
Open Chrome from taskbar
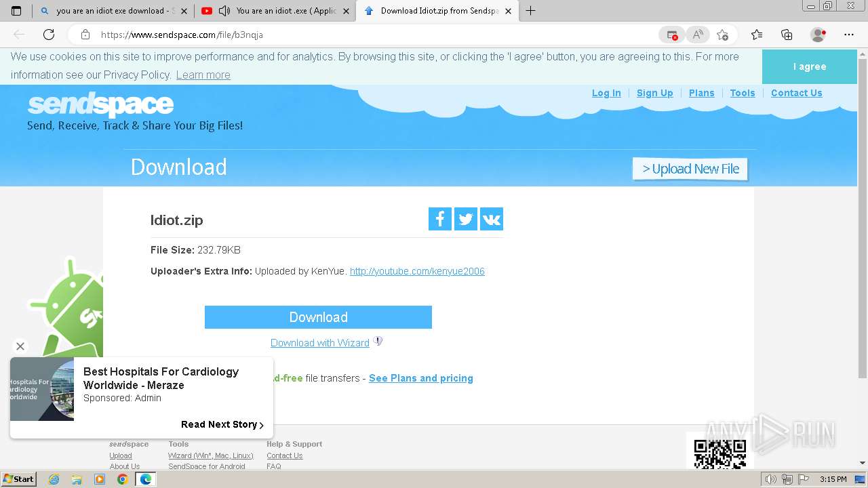(x=122, y=479)
